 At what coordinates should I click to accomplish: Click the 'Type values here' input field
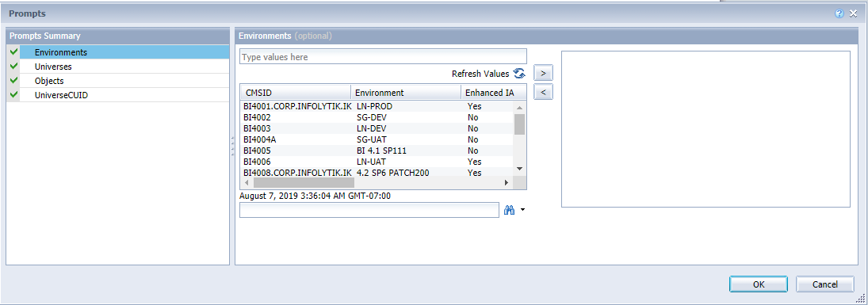click(x=383, y=56)
